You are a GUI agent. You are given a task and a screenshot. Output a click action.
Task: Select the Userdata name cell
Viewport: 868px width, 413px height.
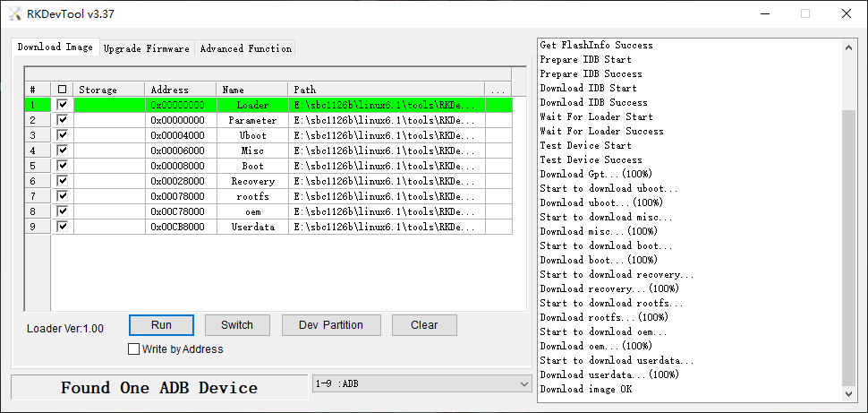tap(252, 227)
